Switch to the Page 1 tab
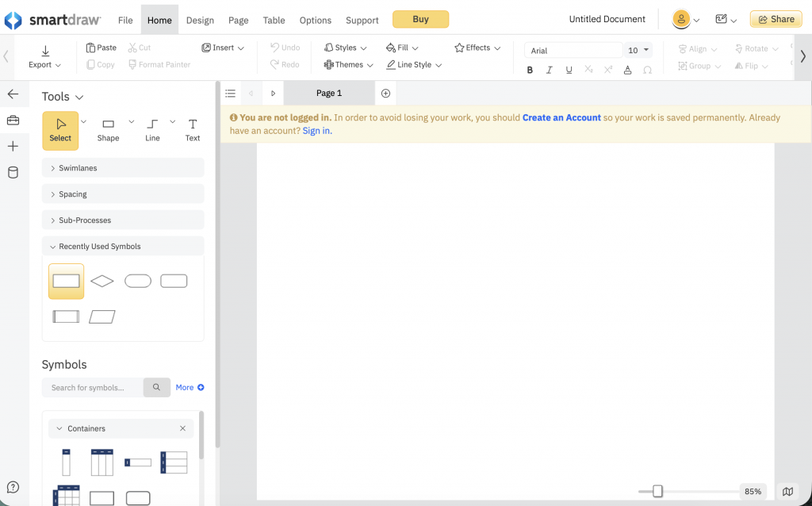812x506 pixels. click(328, 93)
